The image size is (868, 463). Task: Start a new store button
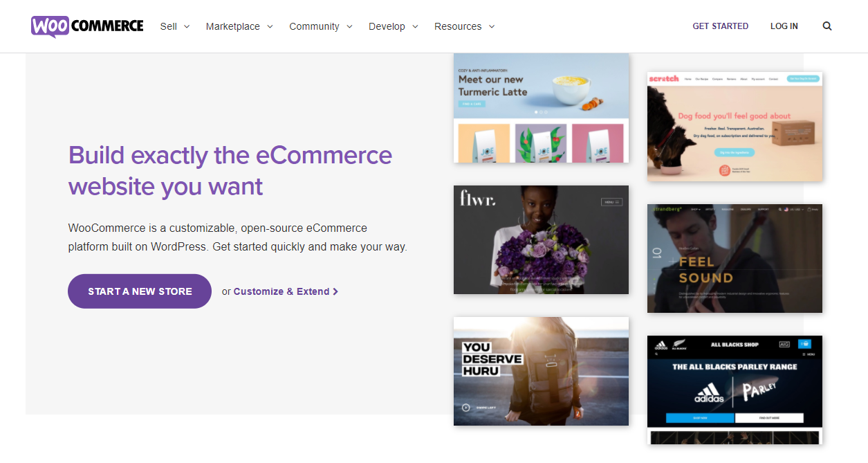tap(140, 291)
